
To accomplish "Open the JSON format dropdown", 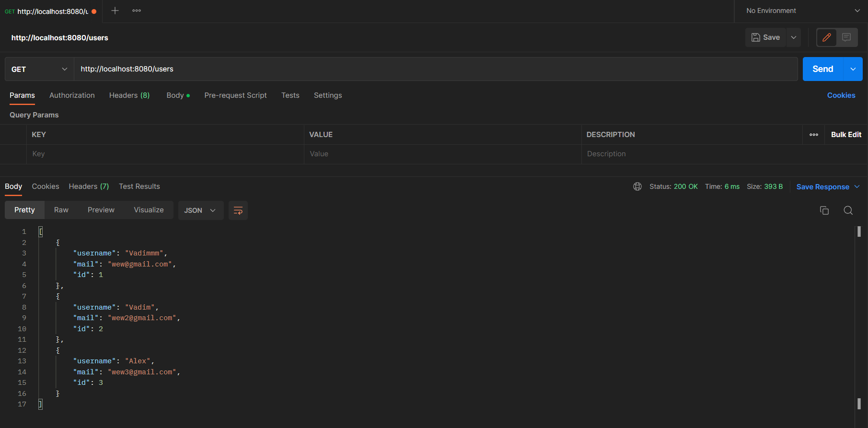I will point(200,210).
